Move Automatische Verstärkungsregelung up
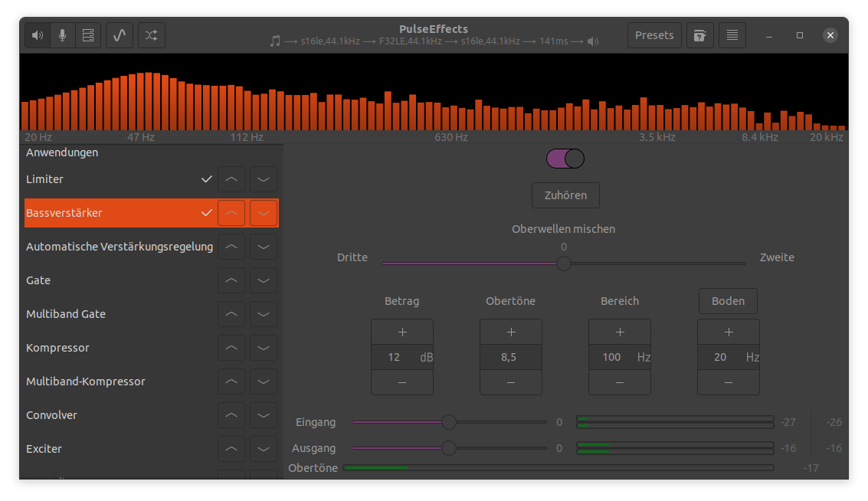 (x=231, y=247)
